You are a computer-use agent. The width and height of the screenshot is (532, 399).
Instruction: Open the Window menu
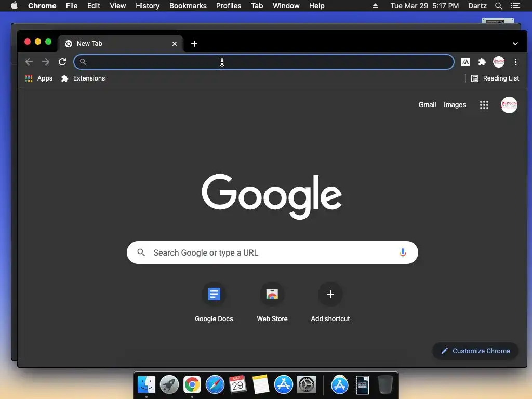(286, 6)
